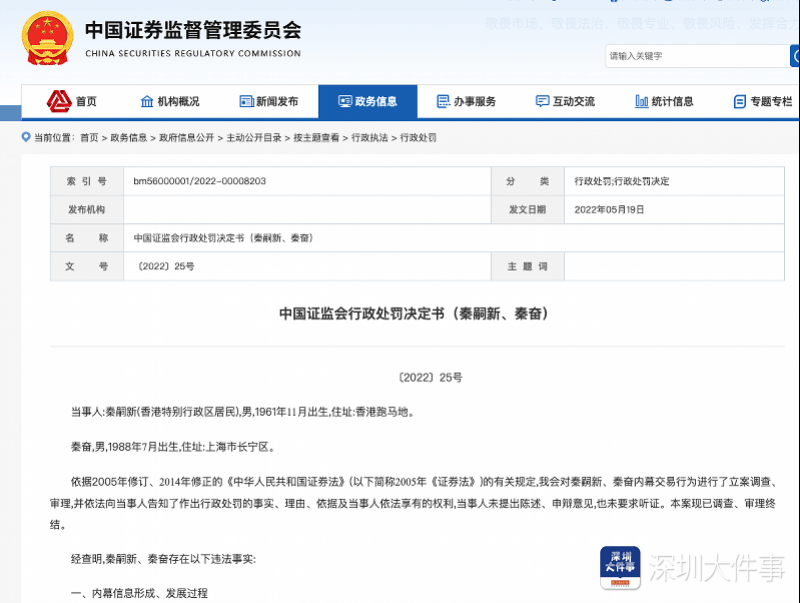The image size is (800, 603).
Task: Click the line 秦奋,男,1988年7月出生
Action: (173, 447)
